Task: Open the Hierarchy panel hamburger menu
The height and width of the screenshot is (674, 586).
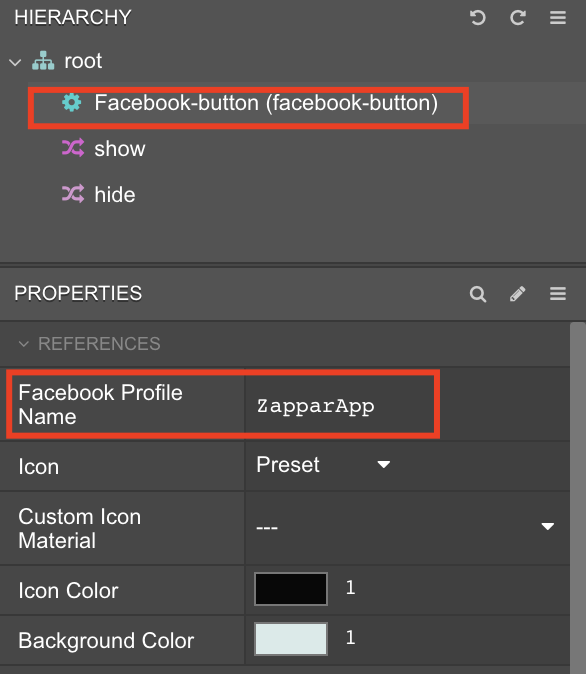Action: (558, 18)
